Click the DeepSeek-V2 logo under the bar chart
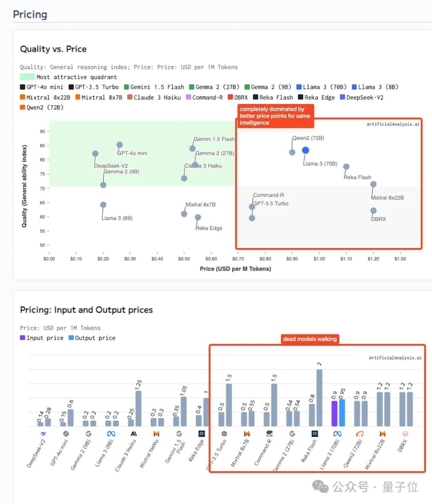The width and height of the screenshot is (432, 504). [x=44, y=434]
